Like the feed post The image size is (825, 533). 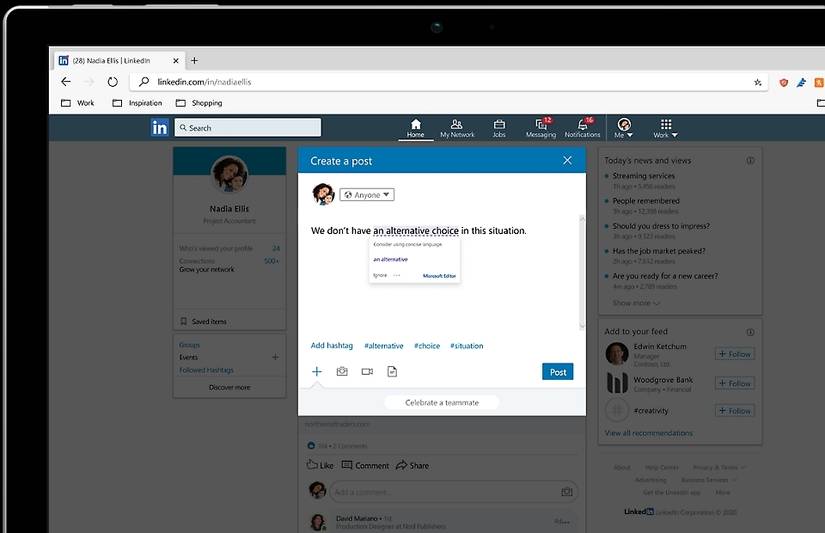pyautogui.click(x=320, y=465)
